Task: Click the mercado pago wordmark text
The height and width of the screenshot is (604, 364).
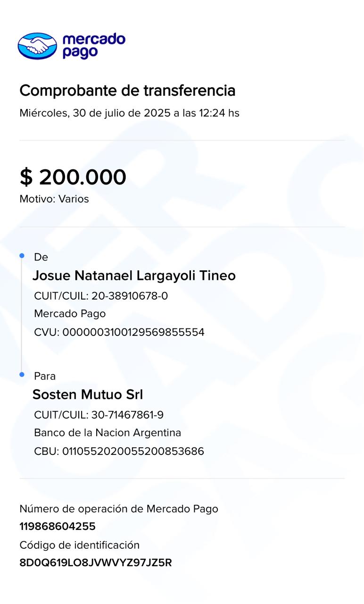Action: tap(94, 46)
